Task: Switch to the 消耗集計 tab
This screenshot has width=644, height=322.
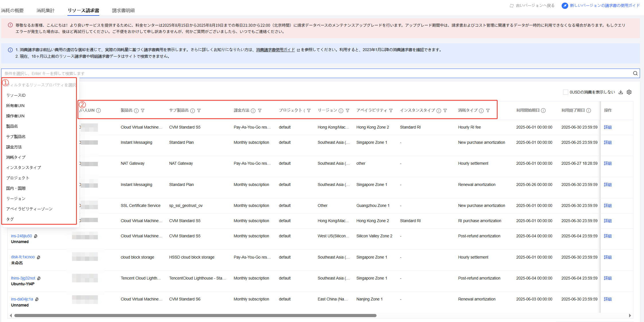Action: [x=45, y=11]
